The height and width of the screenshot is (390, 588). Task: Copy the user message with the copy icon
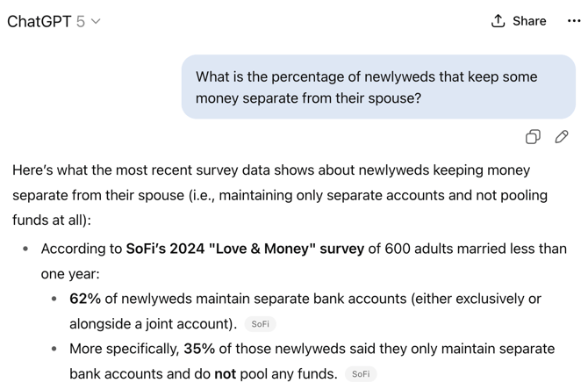(533, 137)
